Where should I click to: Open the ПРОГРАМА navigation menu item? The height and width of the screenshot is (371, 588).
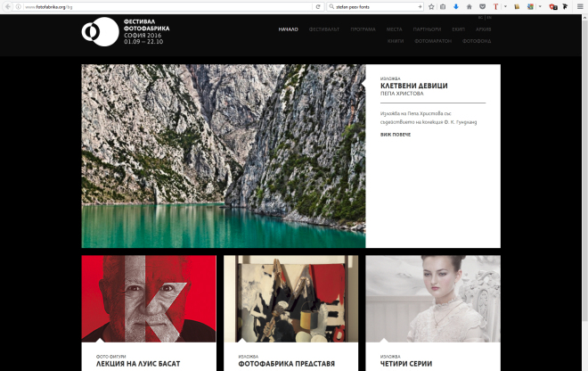tap(363, 29)
